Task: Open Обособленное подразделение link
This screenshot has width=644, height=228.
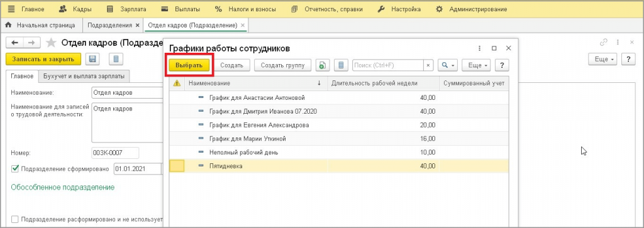Action: (x=62, y=187)
